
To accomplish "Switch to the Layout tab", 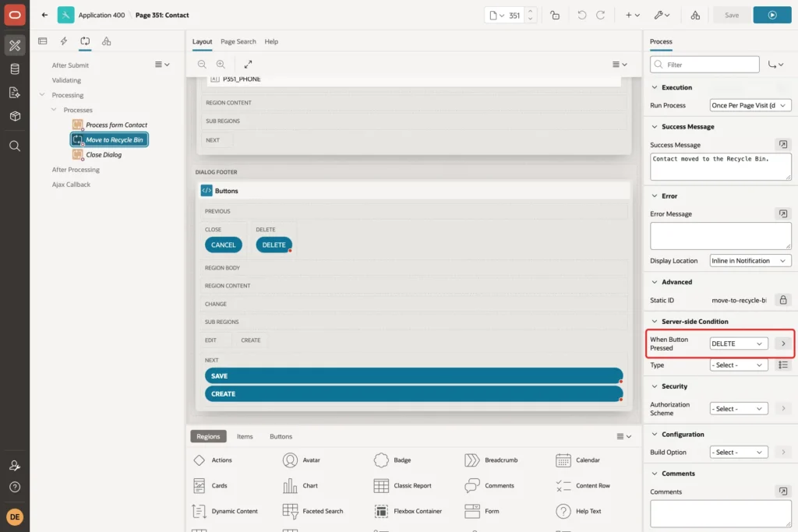I will 202,42.
